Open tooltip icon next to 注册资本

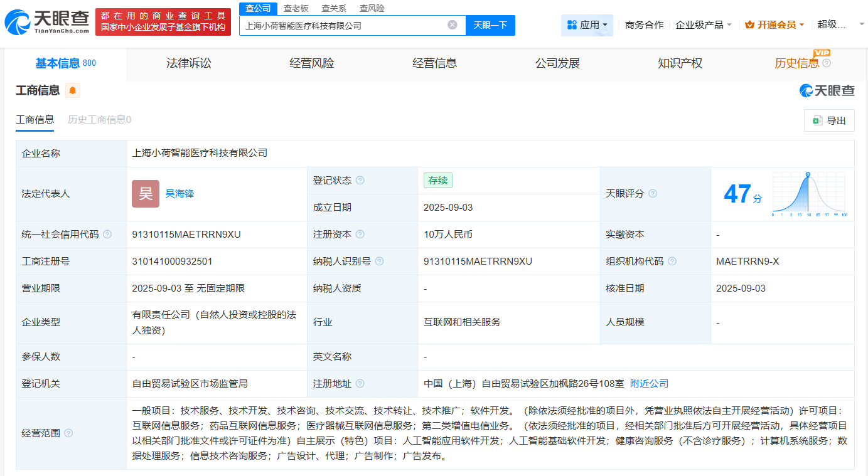360,234
